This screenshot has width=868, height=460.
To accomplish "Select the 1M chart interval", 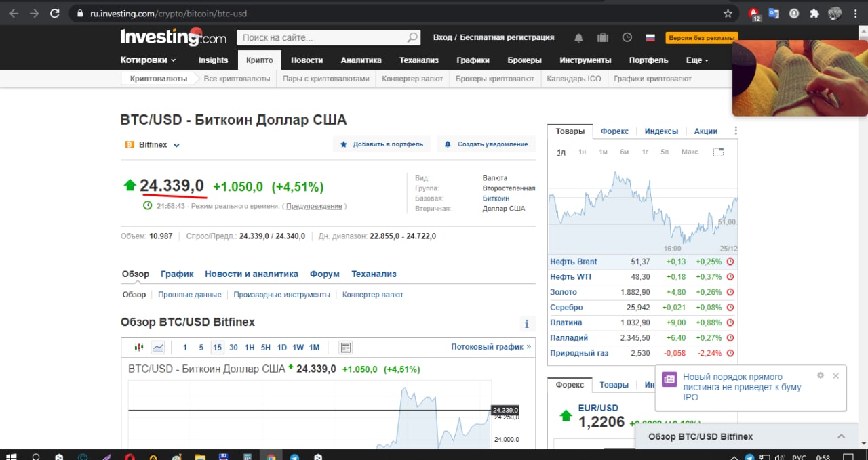I will click(x=314, y=348).
